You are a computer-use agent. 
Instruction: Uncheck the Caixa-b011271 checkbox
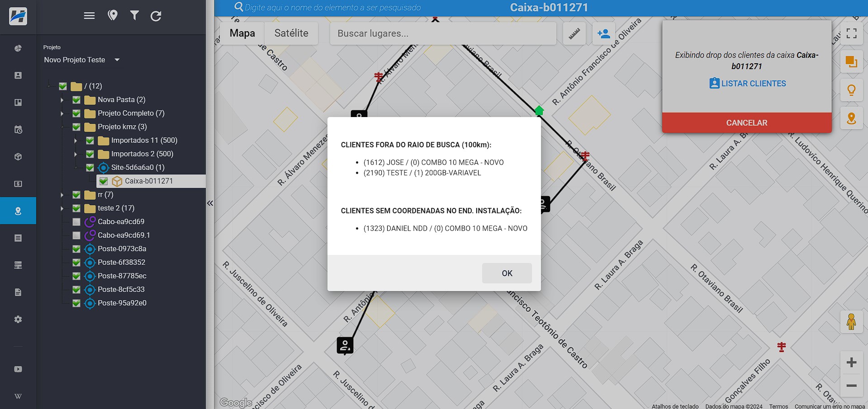coord(104,181)
